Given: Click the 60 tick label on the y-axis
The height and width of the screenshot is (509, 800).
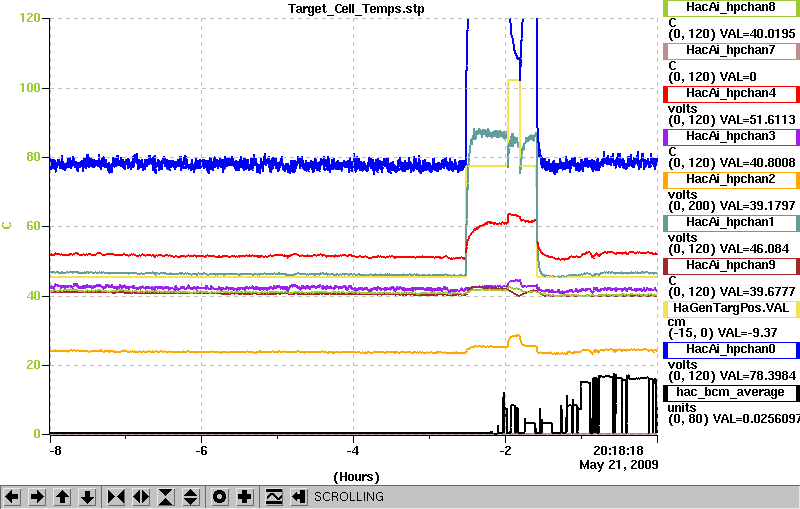Looking at the screenshot, I should (x=33, y=226).
